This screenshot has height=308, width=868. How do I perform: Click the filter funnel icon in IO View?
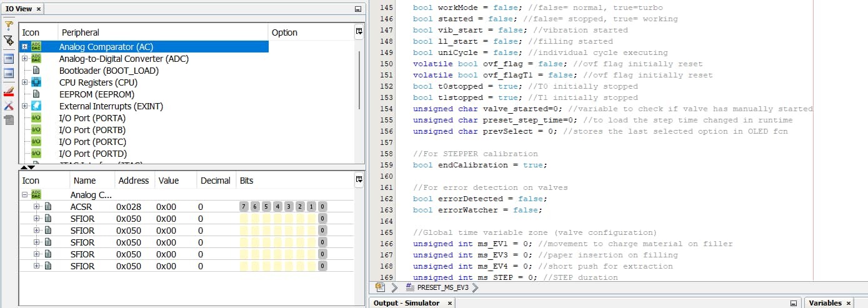point(9,26)
